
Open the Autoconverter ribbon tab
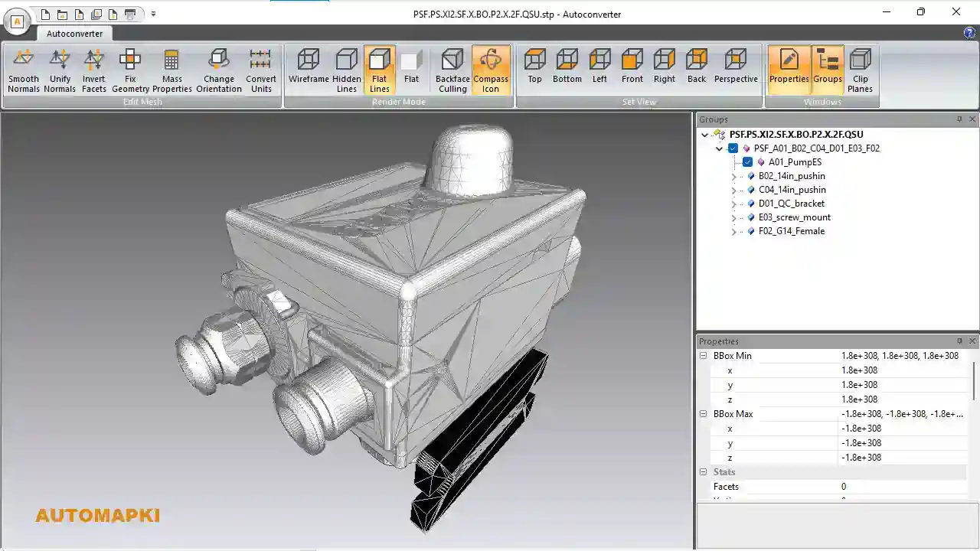pos(74,34)
